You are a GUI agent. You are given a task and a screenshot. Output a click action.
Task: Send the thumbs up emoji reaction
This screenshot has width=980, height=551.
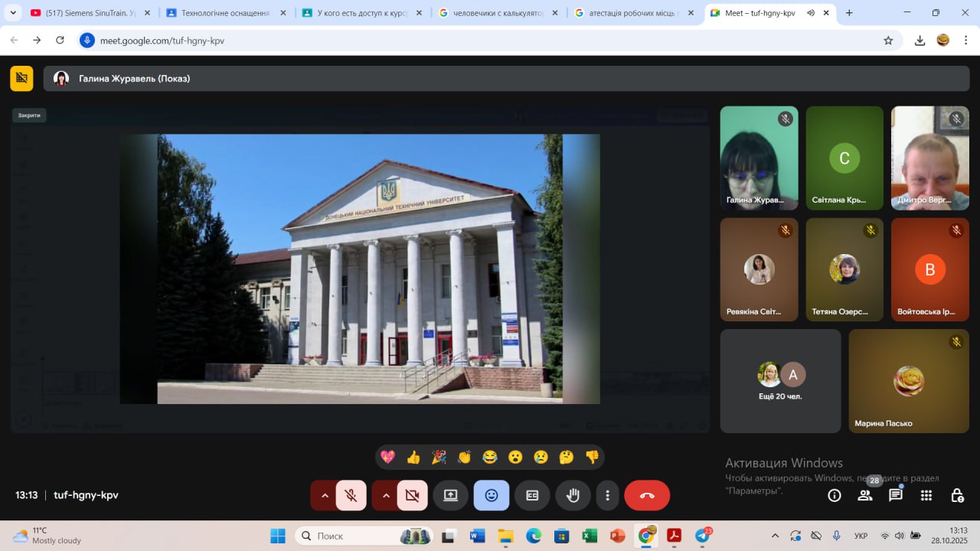pos(413,457)
